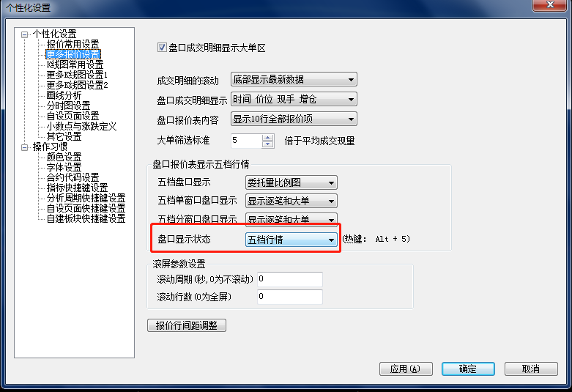Click the 报价行间距调整 button

[187, 325]
